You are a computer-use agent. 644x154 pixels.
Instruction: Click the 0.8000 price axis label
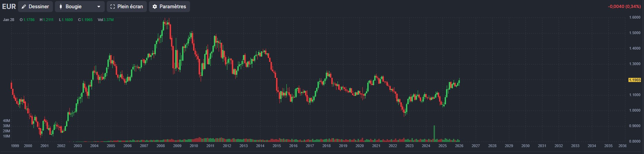[635, 141]
